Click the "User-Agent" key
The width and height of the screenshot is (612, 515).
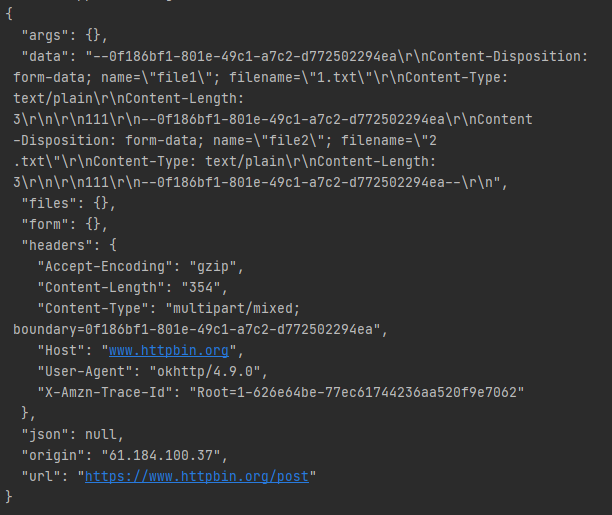tap(85, 371)
